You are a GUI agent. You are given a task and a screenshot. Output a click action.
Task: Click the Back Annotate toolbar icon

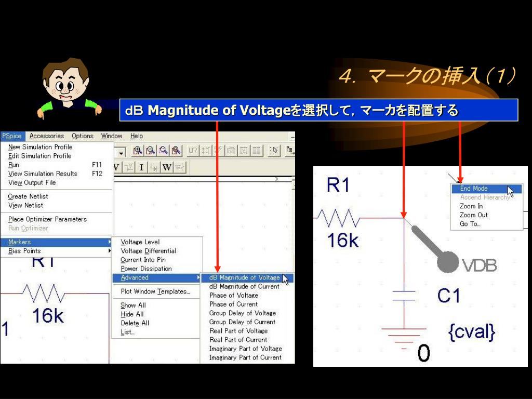206,150
